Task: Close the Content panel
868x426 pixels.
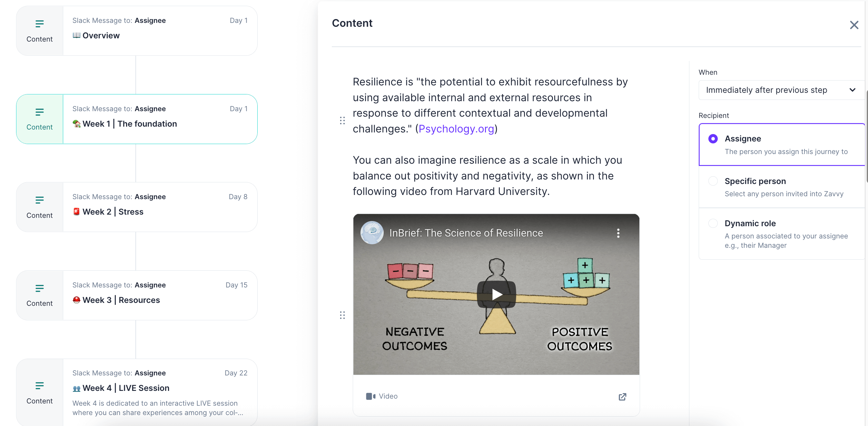Action: [854, 25]
